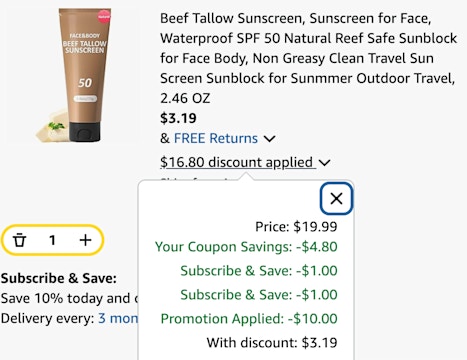
Task: Change the delivery frequency from 3 months
Action: 118,318
